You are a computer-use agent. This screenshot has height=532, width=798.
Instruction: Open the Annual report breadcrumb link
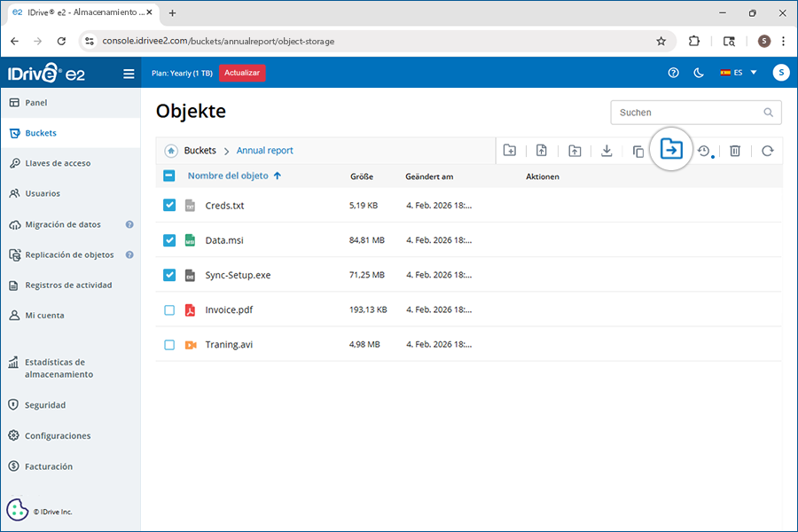[x=264, y=151]
